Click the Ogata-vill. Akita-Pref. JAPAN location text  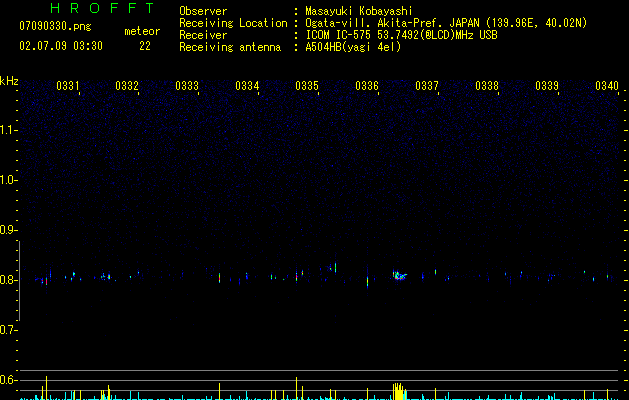pyautogui.click(x=446, y=23)
